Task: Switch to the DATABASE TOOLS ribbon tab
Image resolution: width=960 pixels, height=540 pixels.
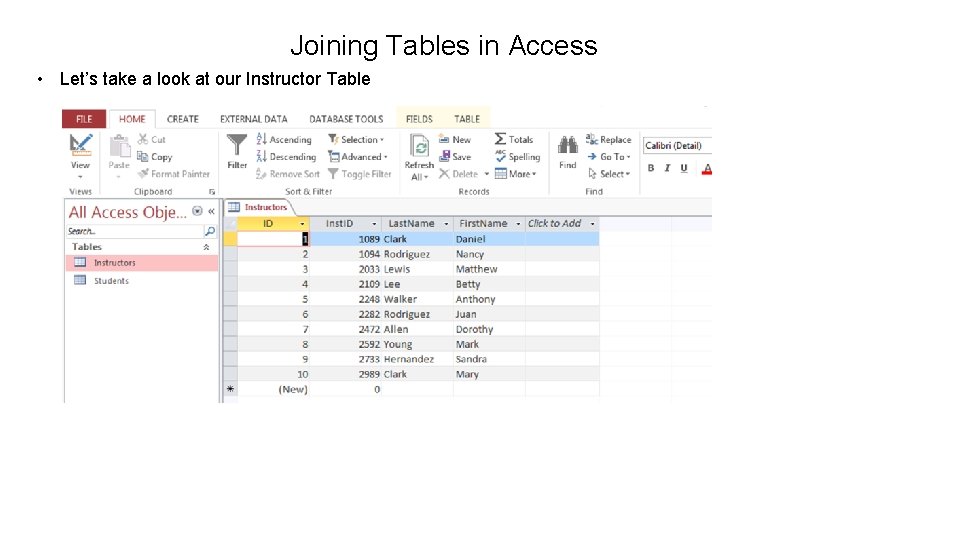Action: [x=346, y=119]
